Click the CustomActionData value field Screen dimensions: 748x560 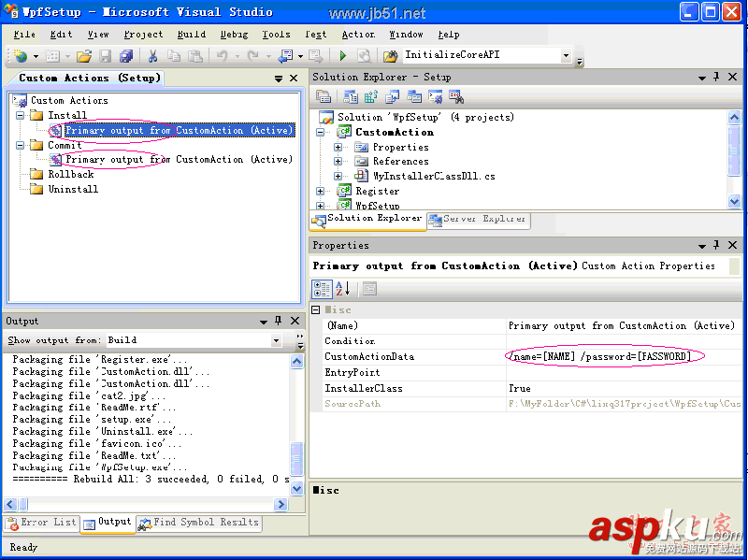[x=622, y=356]
